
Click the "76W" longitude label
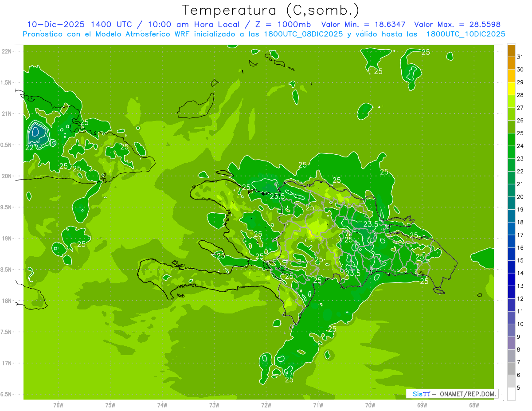58,405
